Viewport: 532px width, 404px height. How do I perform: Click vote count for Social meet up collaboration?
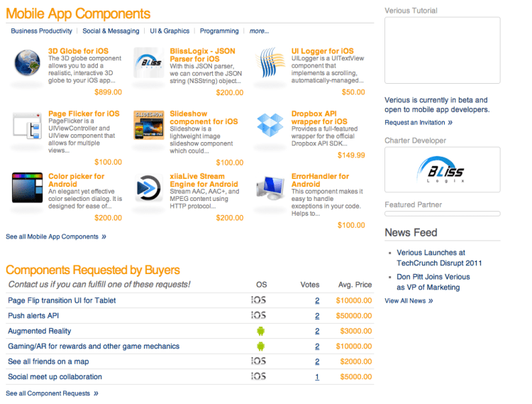(x=317, y=377)
